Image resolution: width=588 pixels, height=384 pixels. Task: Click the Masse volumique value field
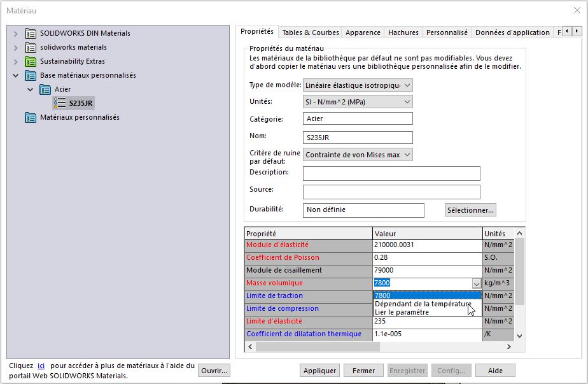point(423,283)
